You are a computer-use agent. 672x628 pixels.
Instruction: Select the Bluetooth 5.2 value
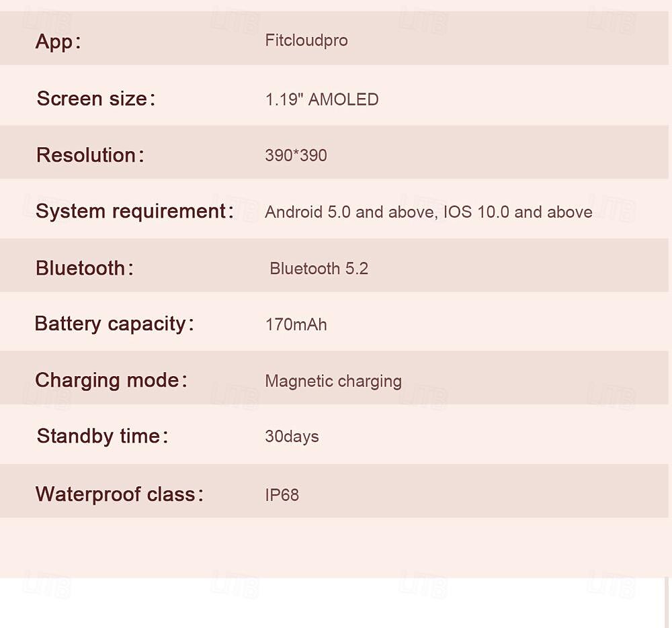tap(319, 269)
